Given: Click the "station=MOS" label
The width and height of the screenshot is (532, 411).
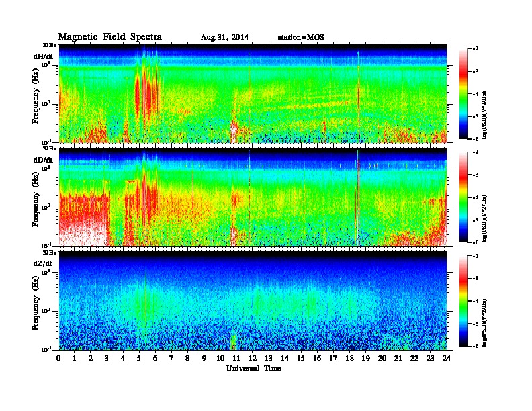Looking at the screenshot, I should (301, 38).
